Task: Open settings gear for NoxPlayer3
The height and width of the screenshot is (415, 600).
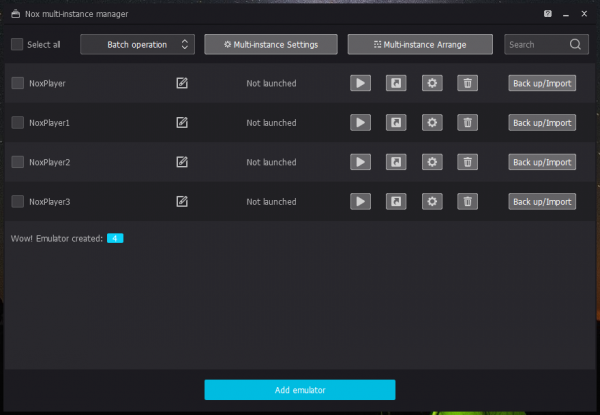Action: tap(432, 201)
